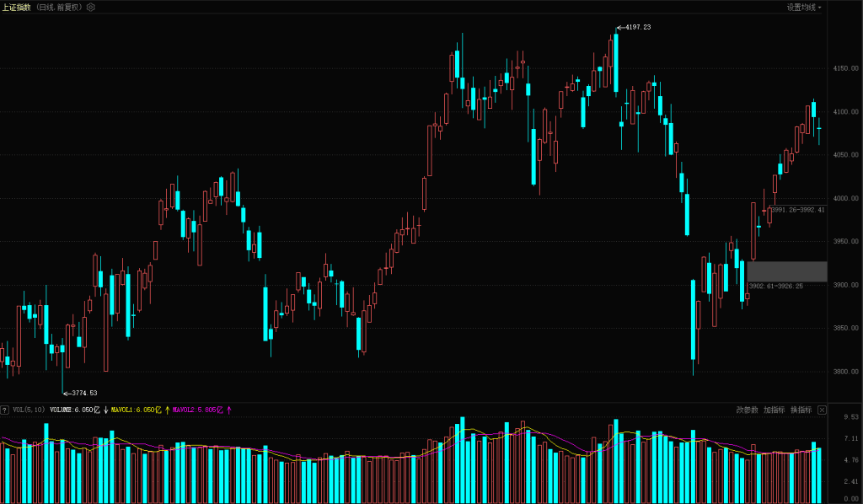
Task: Click the MAVOL2 magenta moving average label
Action: tap(197, 410)
